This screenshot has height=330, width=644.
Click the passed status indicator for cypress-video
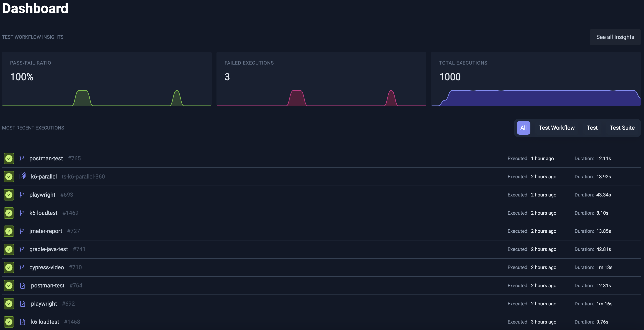tap(9, 267)
